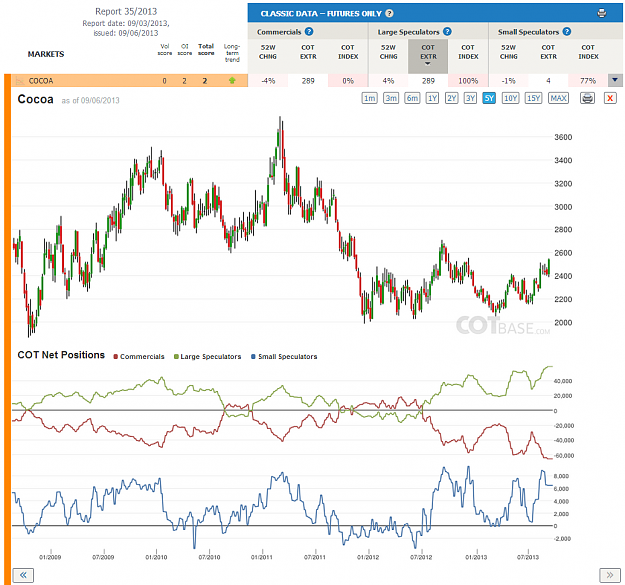Select the 10Y time range
The height and width of the screenshot is (585, 625).
(511, 98)
